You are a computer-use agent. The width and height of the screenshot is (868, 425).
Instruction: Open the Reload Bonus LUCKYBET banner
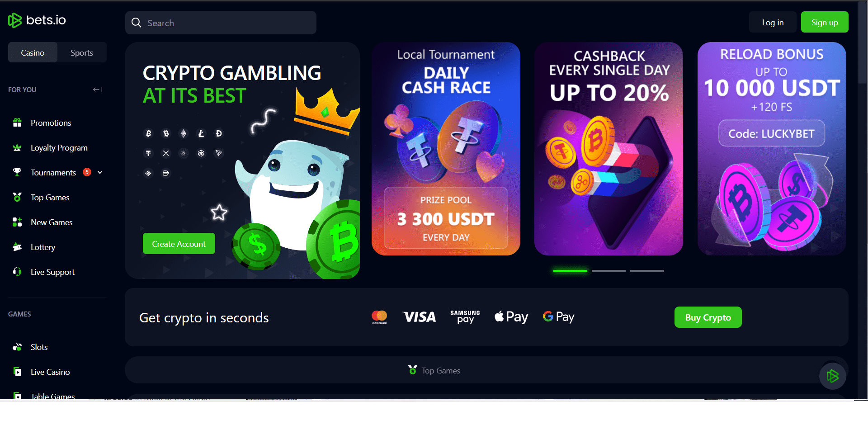tap(772, 149)
